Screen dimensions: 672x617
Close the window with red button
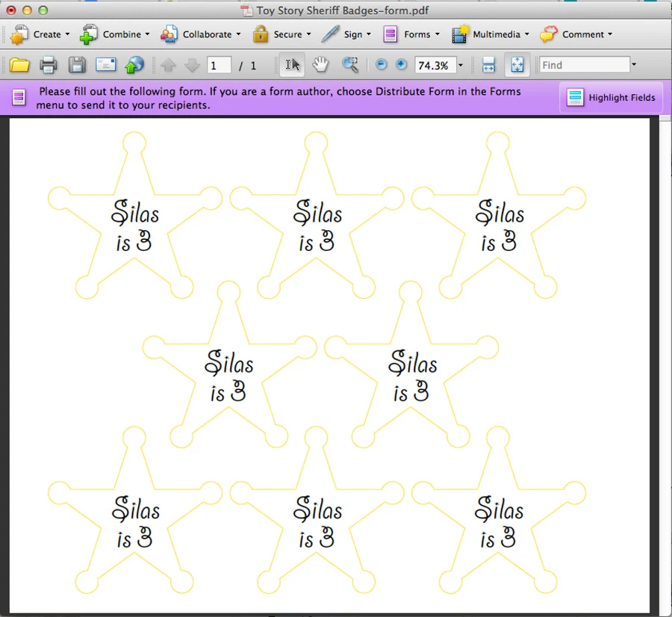[x=11, y=10]
